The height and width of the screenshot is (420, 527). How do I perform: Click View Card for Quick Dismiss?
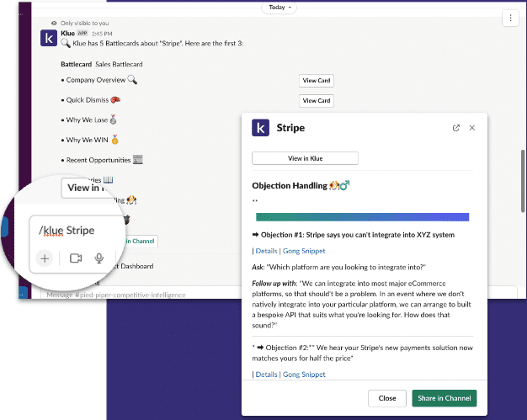tap(317, 100)
